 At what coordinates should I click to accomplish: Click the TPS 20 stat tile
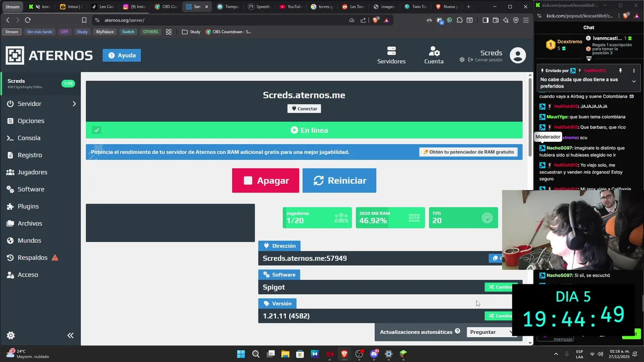463,218
